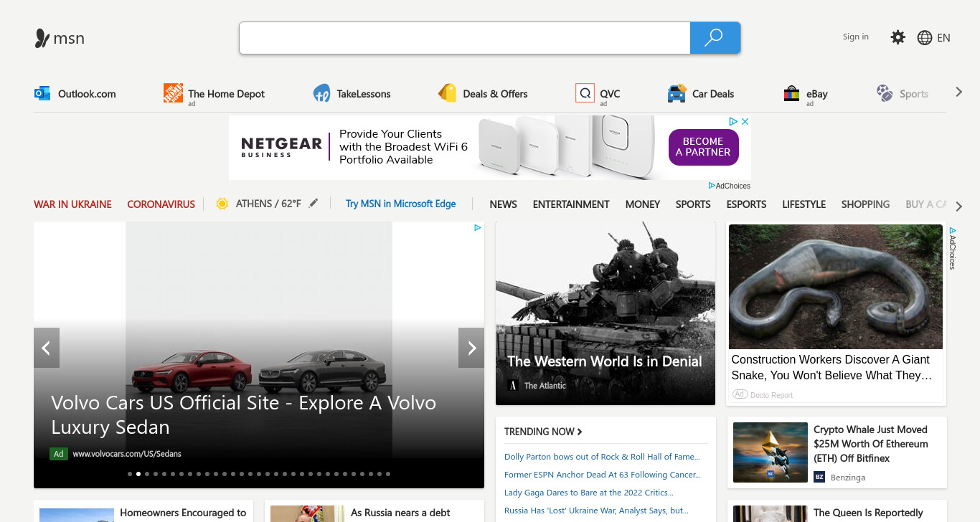Image resolution: width=980 pixels, height=522 pixels.
Task: Open Dolly Parton trending headline
Action: click(601, 457)
